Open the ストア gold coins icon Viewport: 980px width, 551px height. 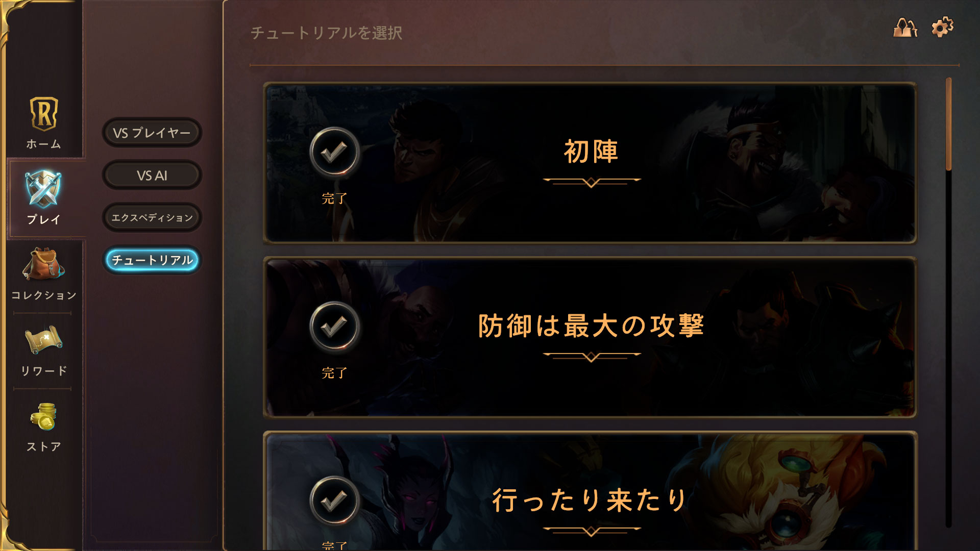[x=43, y=417]
